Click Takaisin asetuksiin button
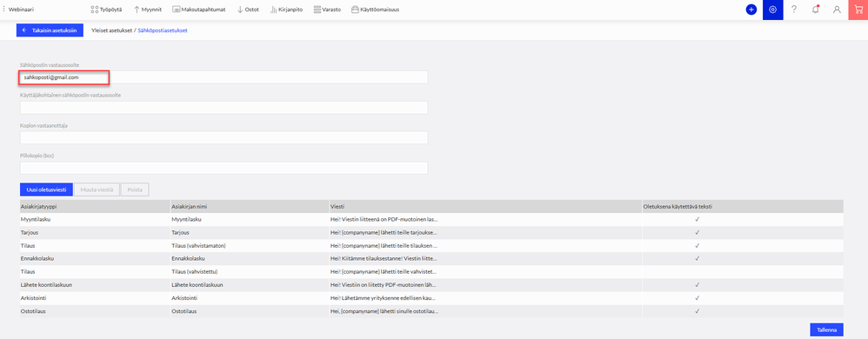The width and height of the screenshot is (868, 339). (50, 30)
